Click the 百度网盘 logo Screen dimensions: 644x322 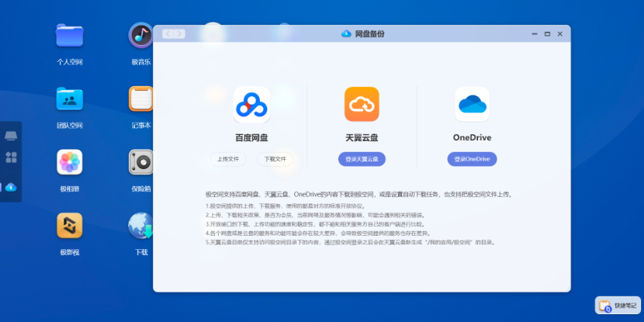click(x=251, y=105)
